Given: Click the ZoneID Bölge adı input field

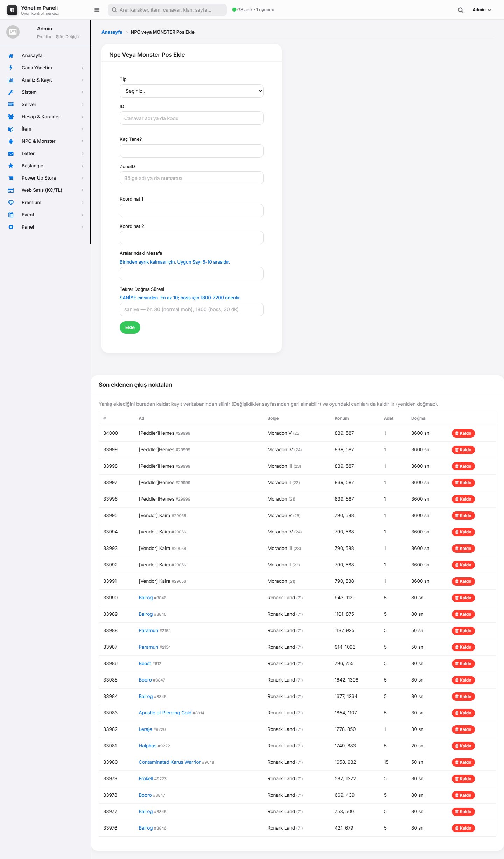Looking at the screenshot, I should (191, 178).
